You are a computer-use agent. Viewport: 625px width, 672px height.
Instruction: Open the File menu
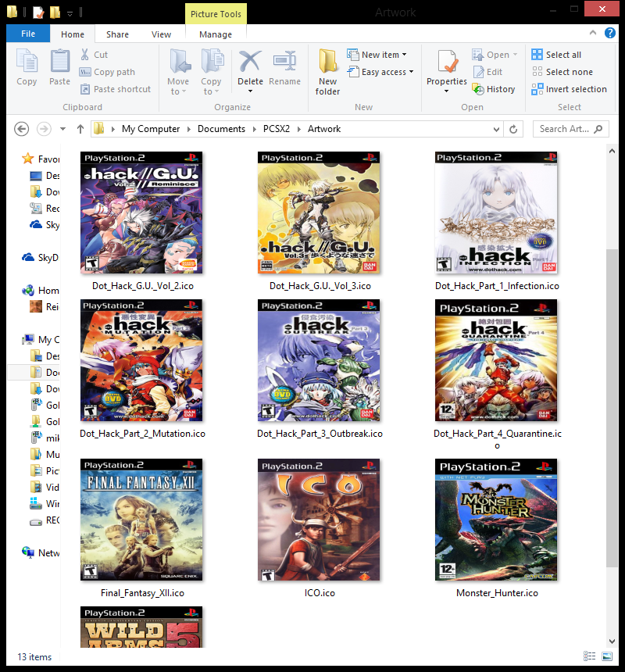coord(28,34)
